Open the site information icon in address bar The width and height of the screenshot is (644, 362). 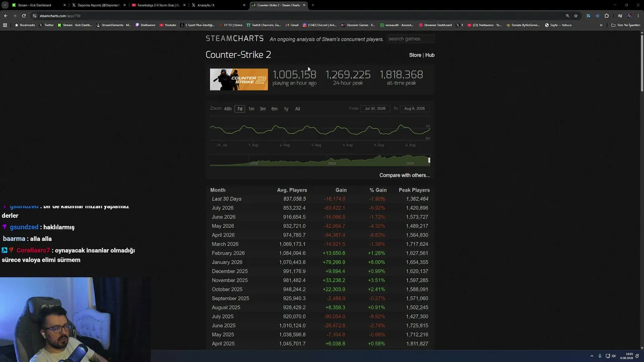pos(35,16)
